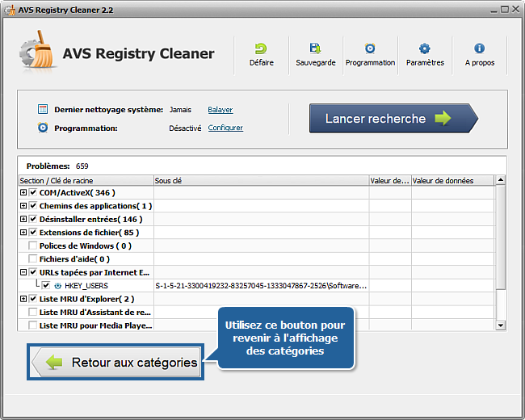Viewport: 525px width, 420px height.
Task: Click scrollbar down arrow in problems list
Action: (501, 325)
